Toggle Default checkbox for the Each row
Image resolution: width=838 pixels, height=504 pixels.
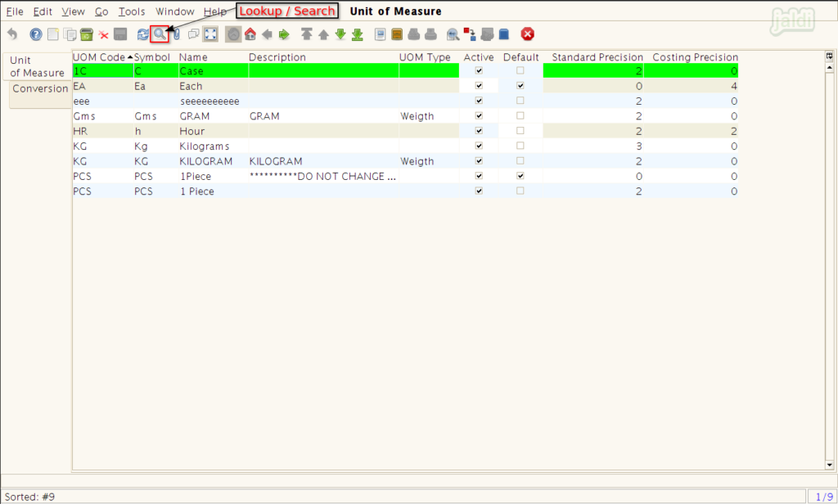(x=520, y=86)
